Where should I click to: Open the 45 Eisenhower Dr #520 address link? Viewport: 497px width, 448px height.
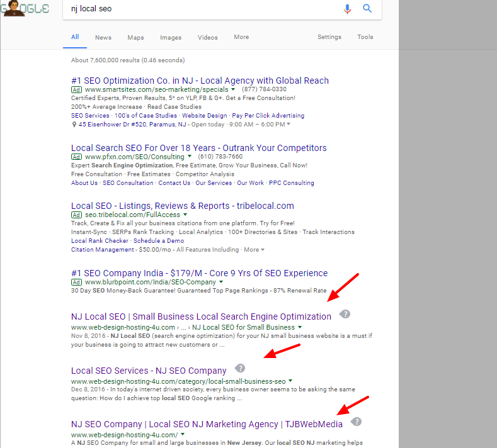(132, 125)
